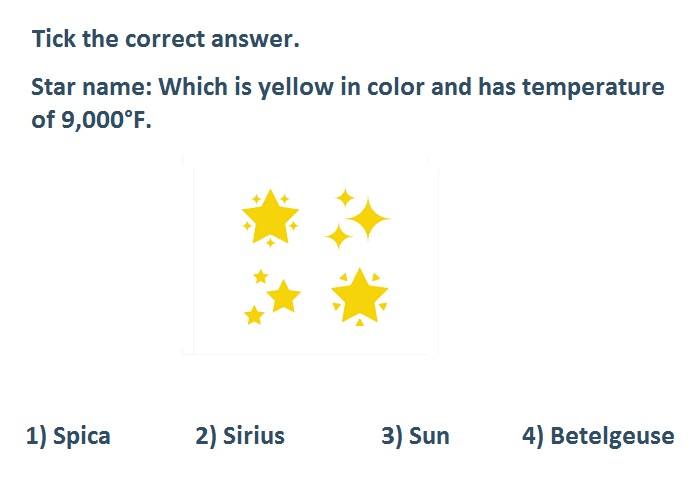Viewport: 700px width, 500px height.
Task: Click the tiny sparkle below top-left star
Action: pos(270,242)
